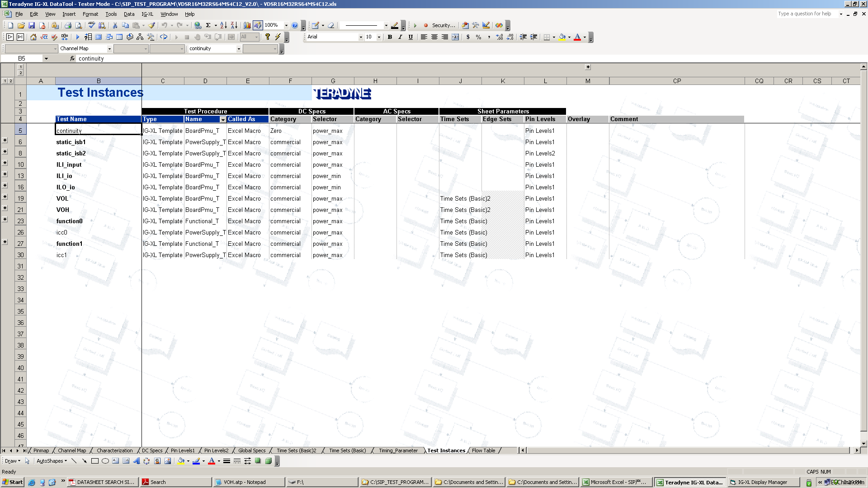Click the Open file icon
This screenshot has width=868, height=488.
[21, 25]
